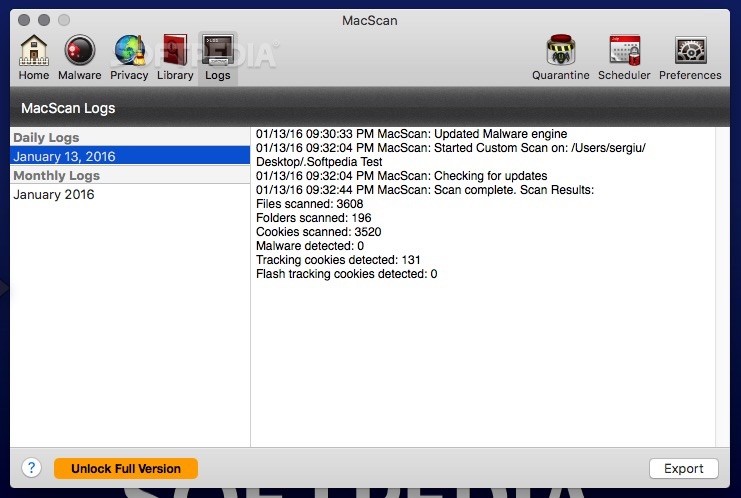Click the Started Custom Scan log line
Screen dimensions: 741x498
pos(451,148)
